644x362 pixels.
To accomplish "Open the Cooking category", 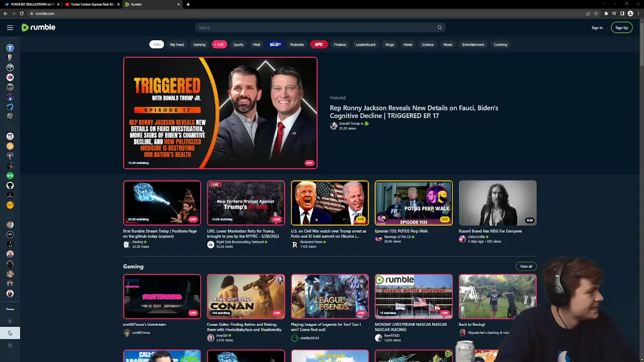I will (x=501, y=45).
